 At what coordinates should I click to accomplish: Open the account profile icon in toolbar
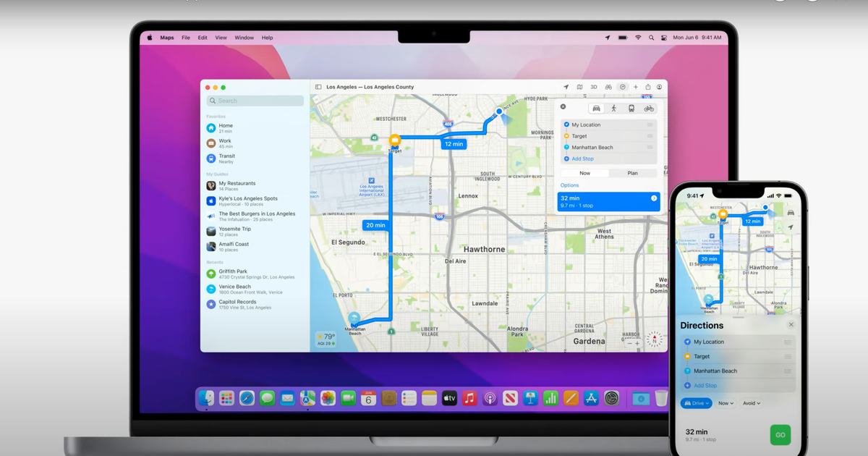(660, 87)
